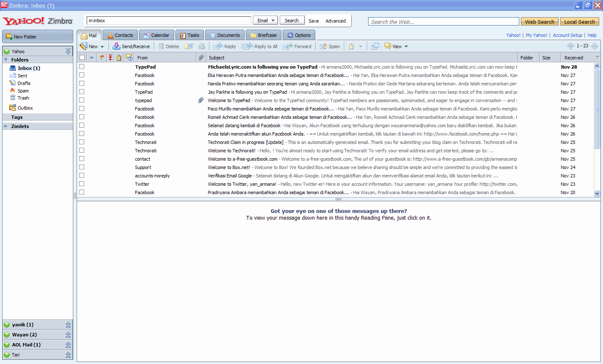
Task: Open the View dropdown menu
Action: (396, 46)
